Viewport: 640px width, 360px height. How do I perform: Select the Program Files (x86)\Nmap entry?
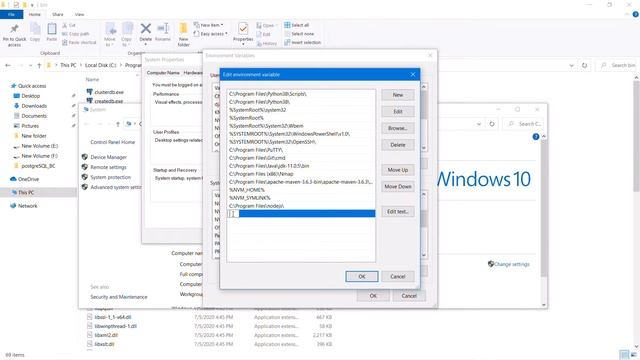(301, 174)
